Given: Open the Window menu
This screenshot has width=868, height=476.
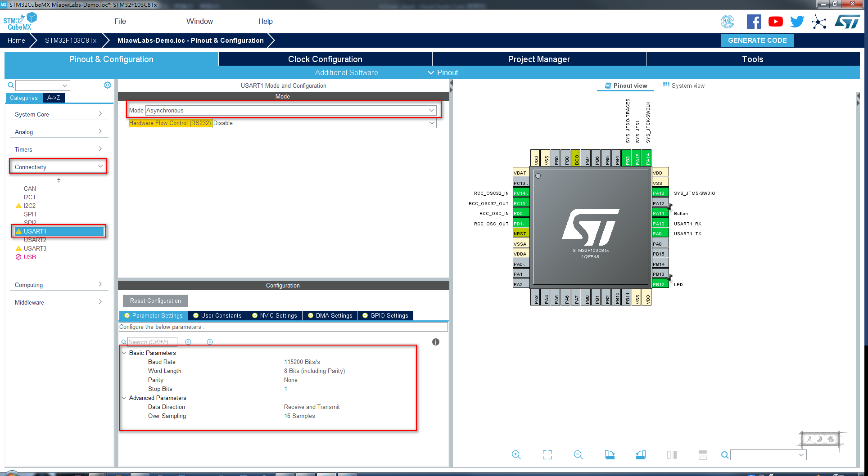Looking at the screenshot, I should click(199, 21).
